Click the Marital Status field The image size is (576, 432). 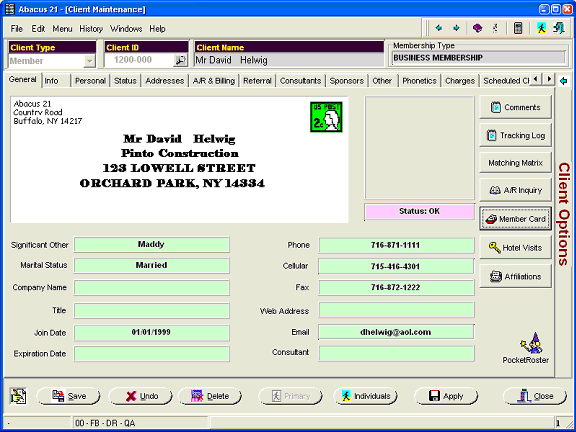click(151, 266)
